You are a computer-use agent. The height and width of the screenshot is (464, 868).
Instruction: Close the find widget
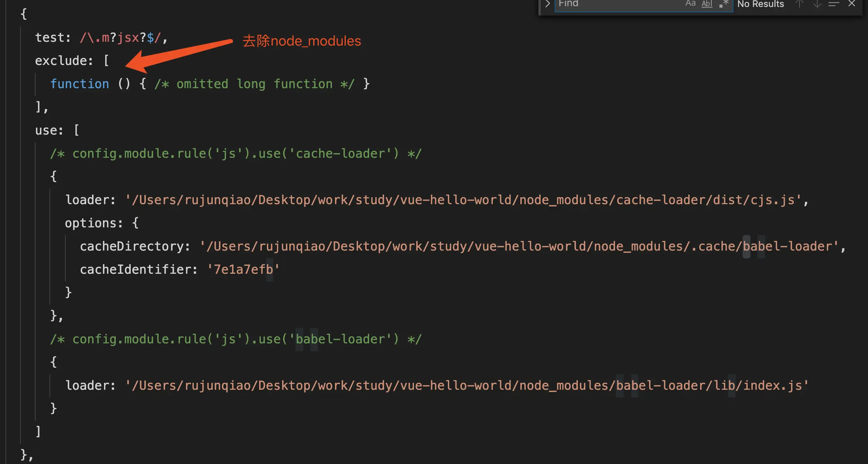851,4
